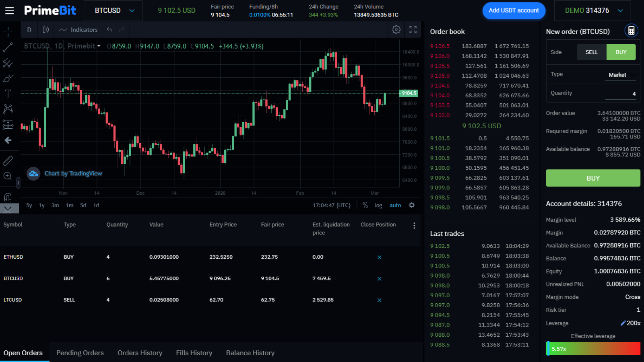Open Chart by TradingView link
The image size is (644, 362).
[73, 173]
